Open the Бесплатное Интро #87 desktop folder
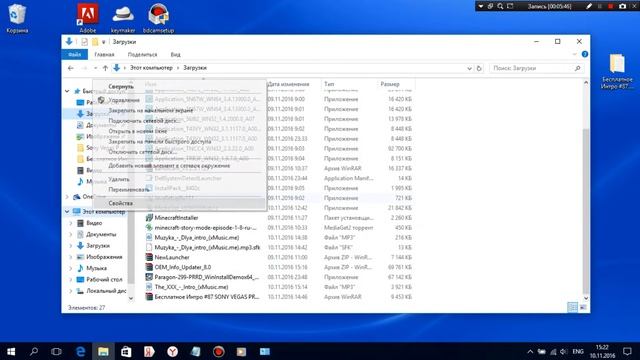 click(x=617, y=71)
